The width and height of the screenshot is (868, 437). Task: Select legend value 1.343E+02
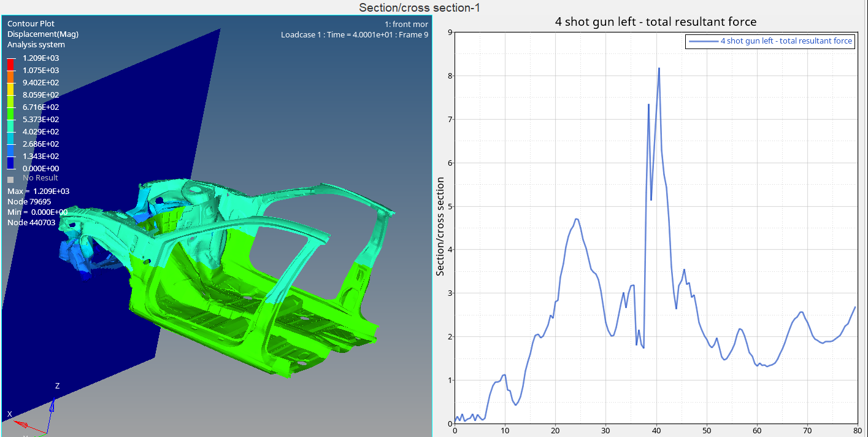coord(41,157)
